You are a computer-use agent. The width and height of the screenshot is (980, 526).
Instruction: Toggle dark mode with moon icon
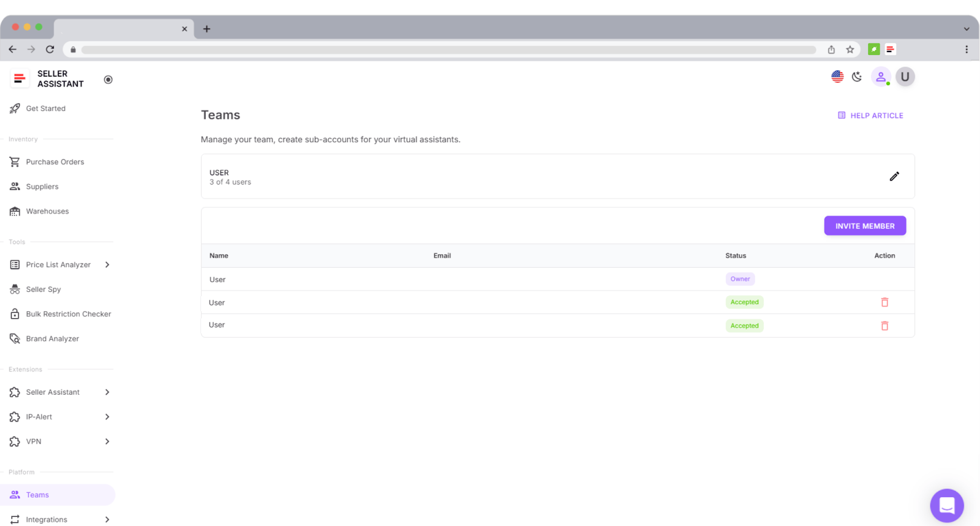(857, 77)
